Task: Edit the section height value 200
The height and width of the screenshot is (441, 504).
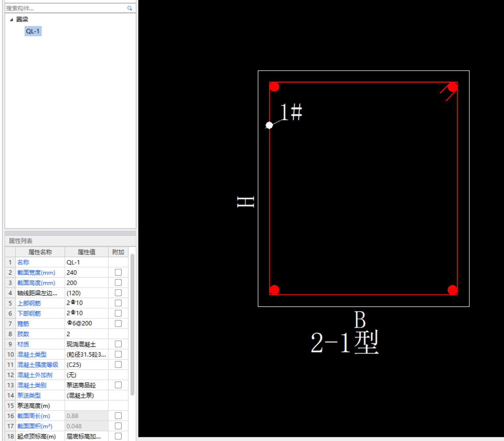Action: pyautogui.click(x=86, y=283)
